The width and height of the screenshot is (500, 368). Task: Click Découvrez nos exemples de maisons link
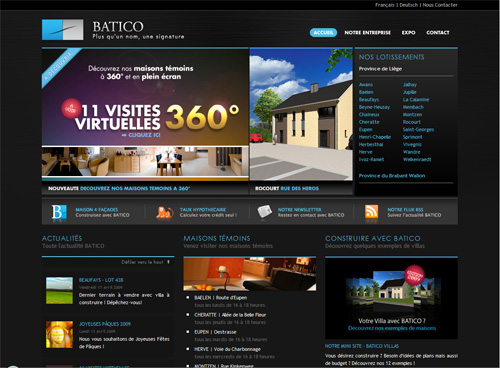392,328
